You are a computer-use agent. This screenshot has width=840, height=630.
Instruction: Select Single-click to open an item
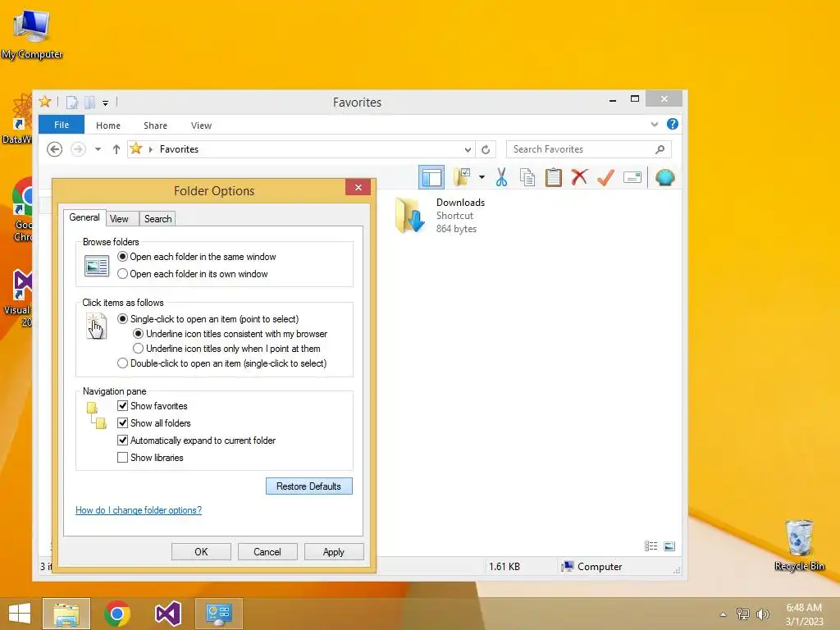click(208, 319)
